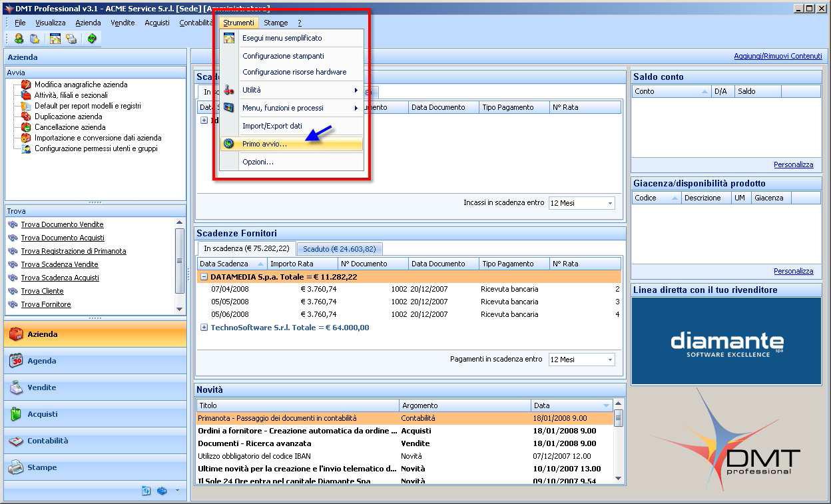Open Trova Documento Vendite link

click(62, 224)
